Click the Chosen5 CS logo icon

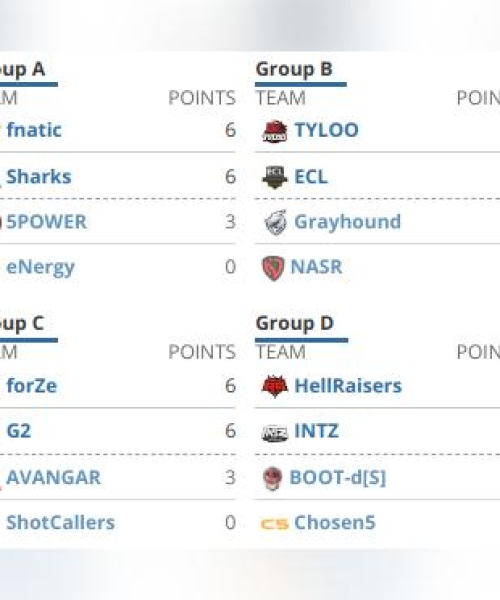(x=274, y=523)
